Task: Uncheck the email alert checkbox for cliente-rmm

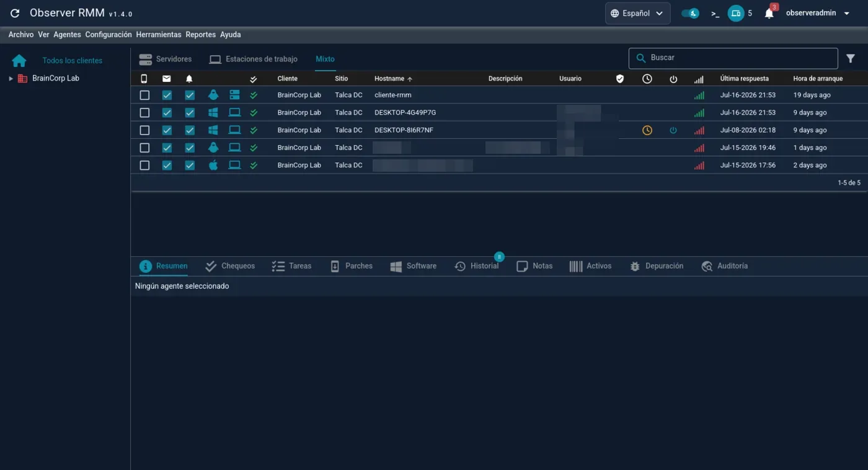Action: (167, 95)
